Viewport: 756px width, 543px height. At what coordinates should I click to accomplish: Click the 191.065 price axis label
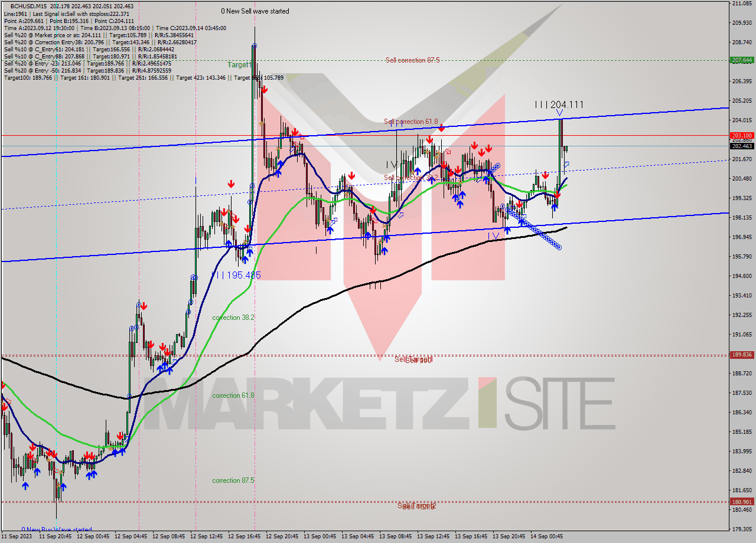[742, 335]
